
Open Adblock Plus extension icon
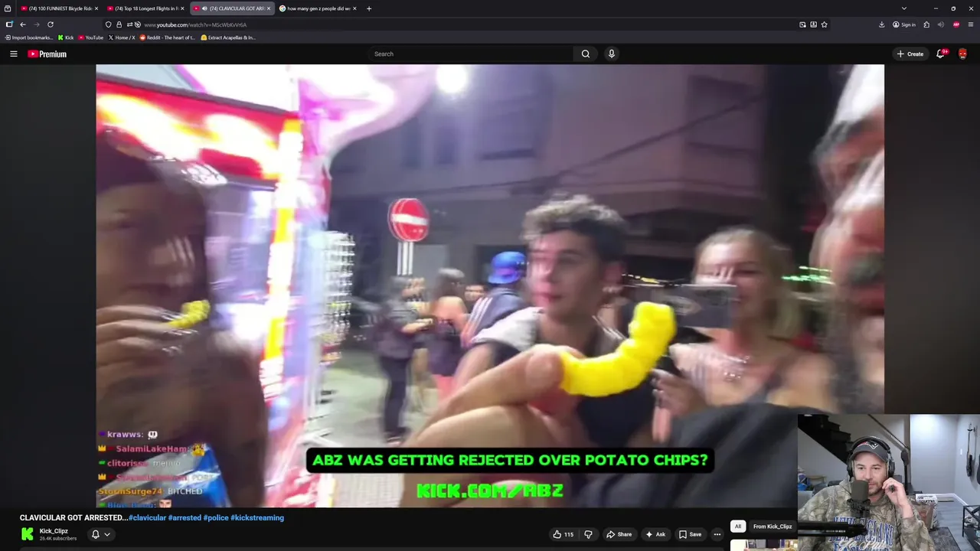pos(956,24)
